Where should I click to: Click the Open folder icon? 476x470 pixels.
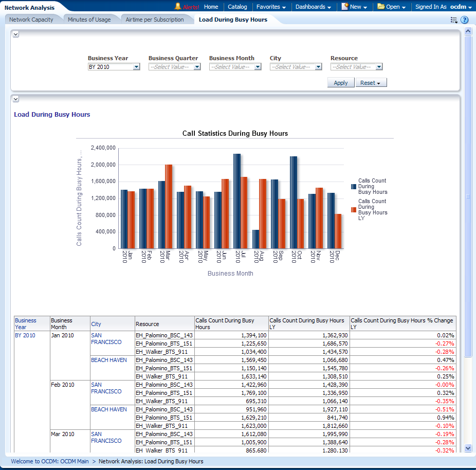381,7
